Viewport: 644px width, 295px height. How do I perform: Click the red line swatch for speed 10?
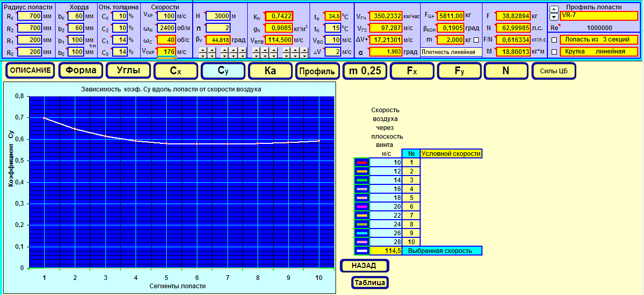362,163
